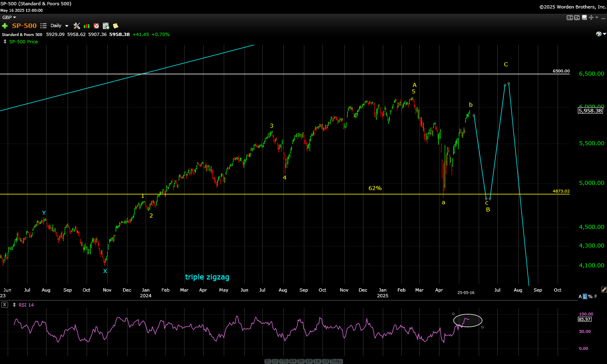Screen dimensions: 607x364
Task: Open chart settings wrench icon
Action: click(77, 26)
